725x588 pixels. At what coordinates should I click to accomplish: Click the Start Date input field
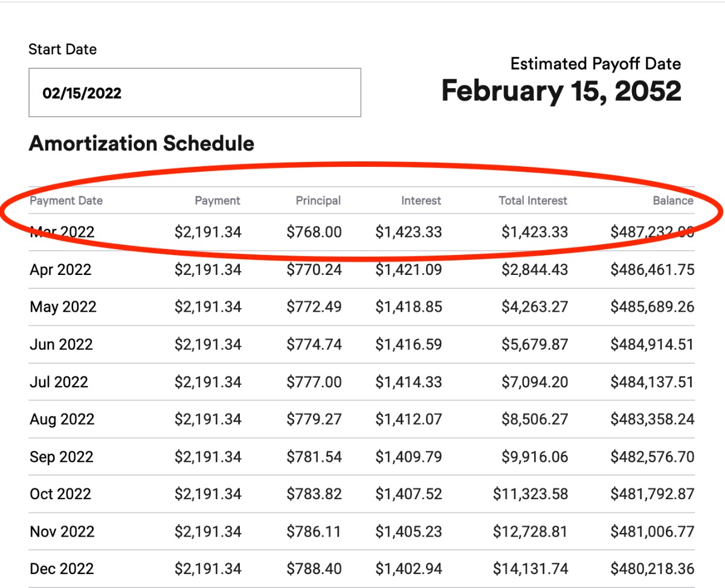tap(195, 92)
